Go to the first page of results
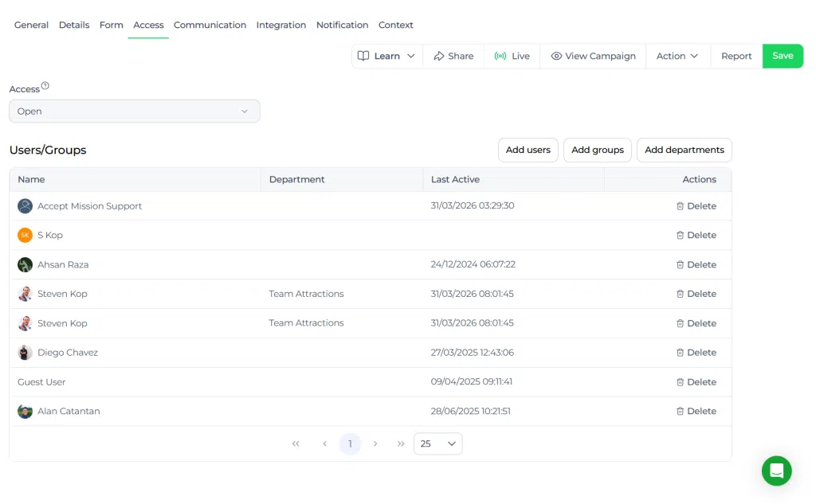Screen dimensions: 816x504 coord(296,443)
